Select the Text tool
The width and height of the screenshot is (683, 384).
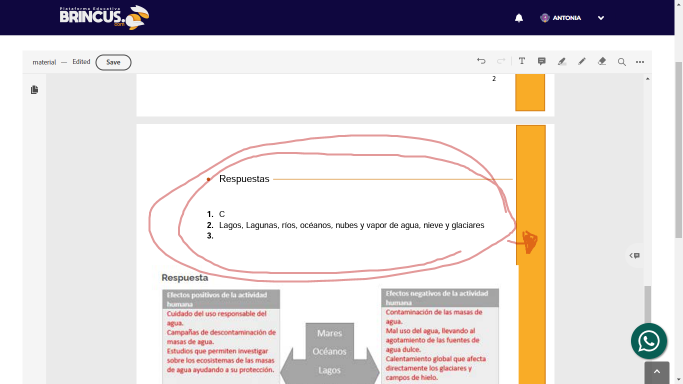point(522,61)
